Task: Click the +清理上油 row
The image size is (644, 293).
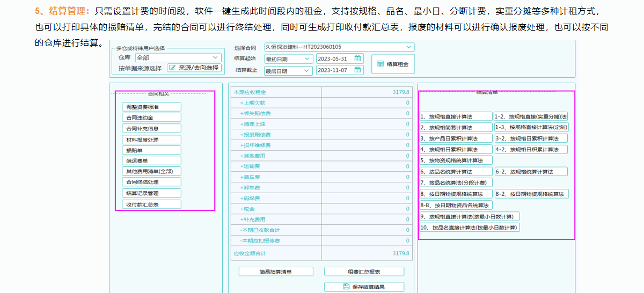Action: click(321, 124)
